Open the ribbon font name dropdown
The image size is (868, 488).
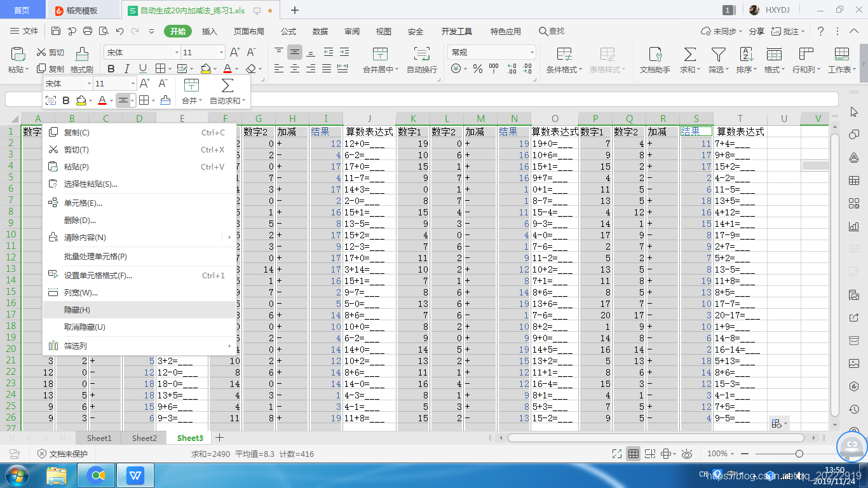click(x=177, y=53)
